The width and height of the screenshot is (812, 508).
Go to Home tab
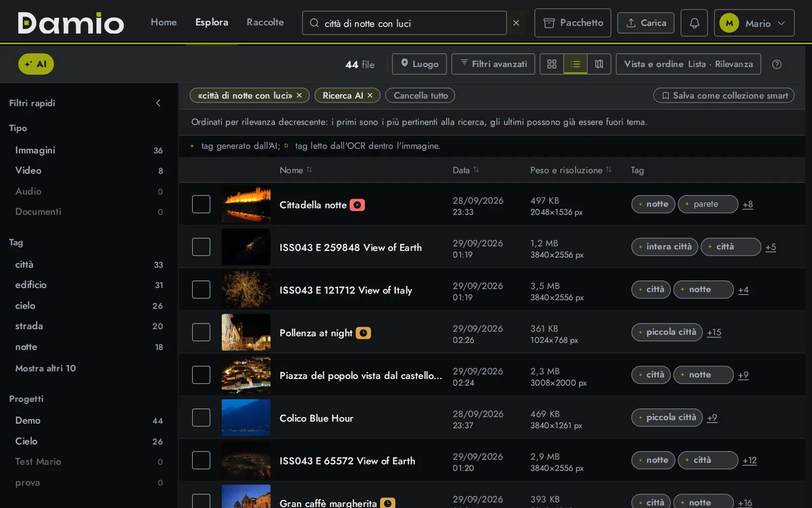coord(163,22)
